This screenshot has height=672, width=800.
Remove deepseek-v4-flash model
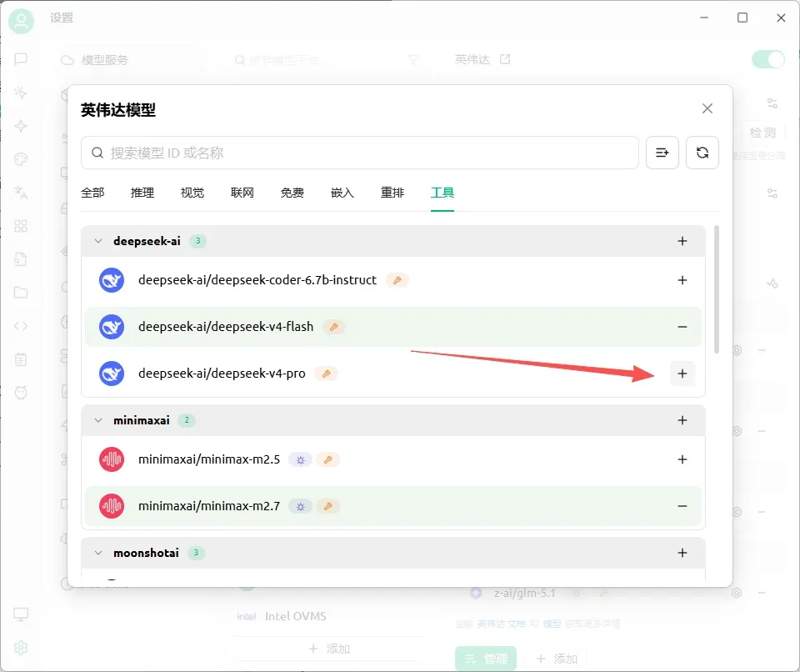tap(682, 327)
